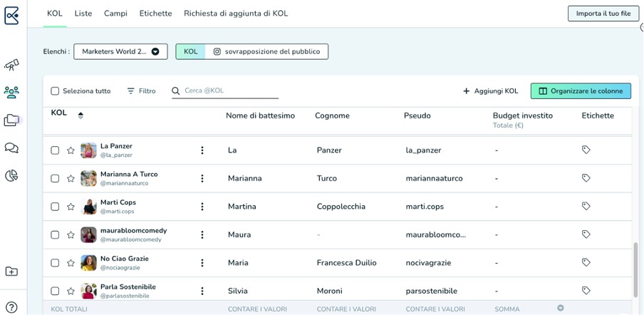Open the Richiesta di aggiunta di KOL tab

(236, 14)
